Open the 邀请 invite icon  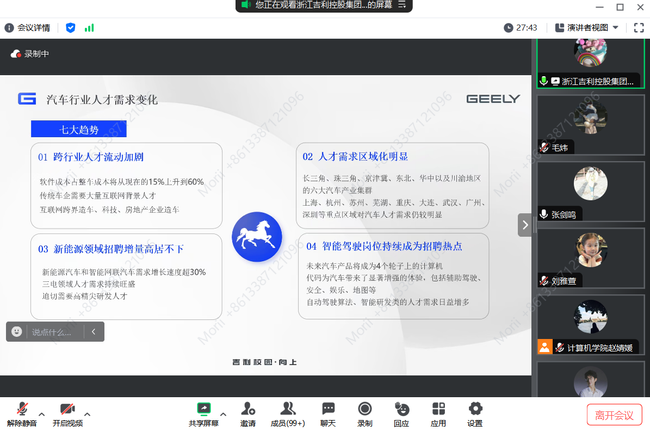click(x=247, y=411)
